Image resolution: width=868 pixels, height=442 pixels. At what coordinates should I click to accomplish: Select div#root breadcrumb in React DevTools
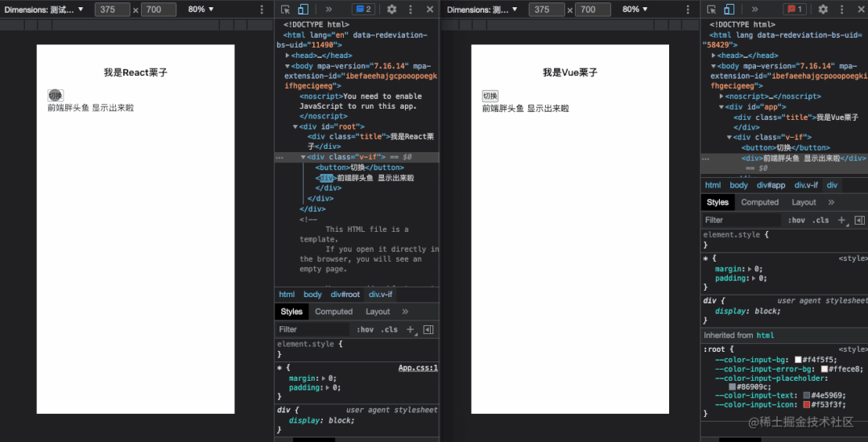345,295
